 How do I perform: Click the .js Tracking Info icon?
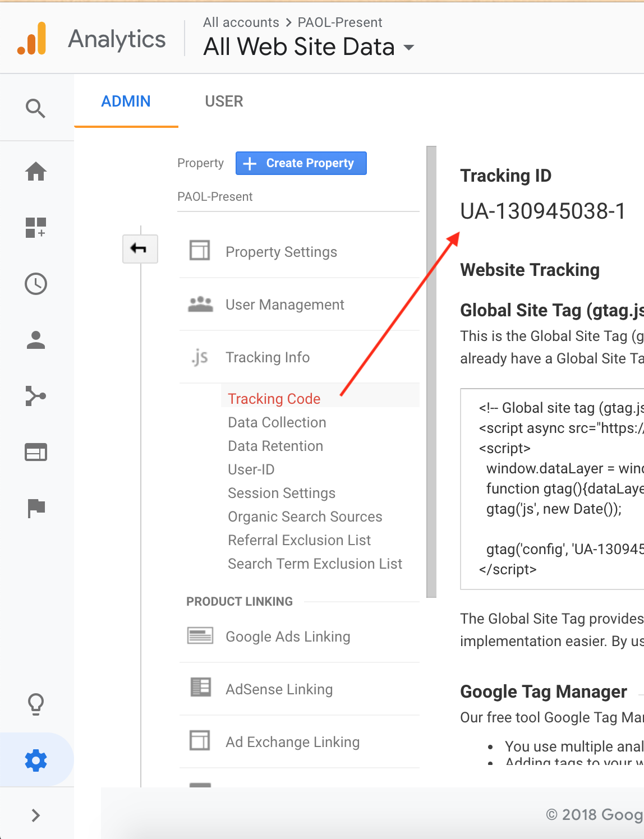200,357
